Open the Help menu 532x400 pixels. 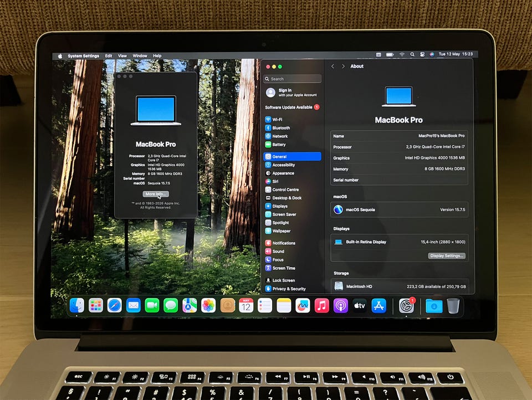(x=157, y=56)
